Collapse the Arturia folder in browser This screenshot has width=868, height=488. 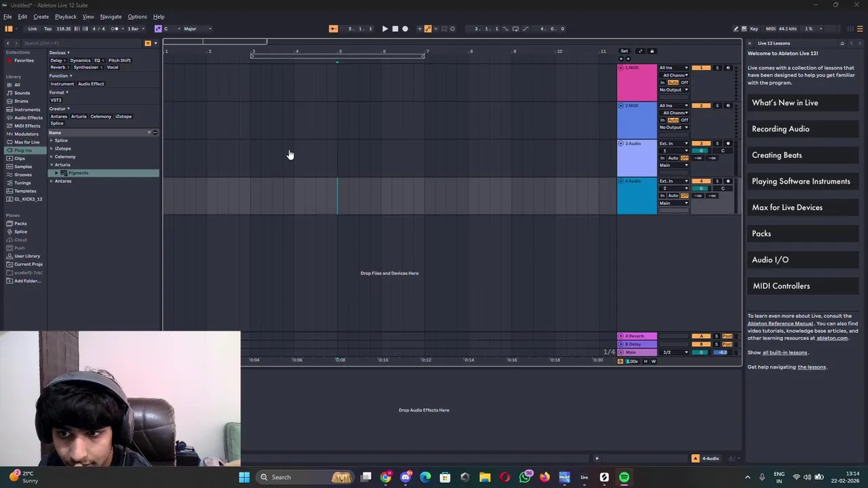[x=52, y=165]
